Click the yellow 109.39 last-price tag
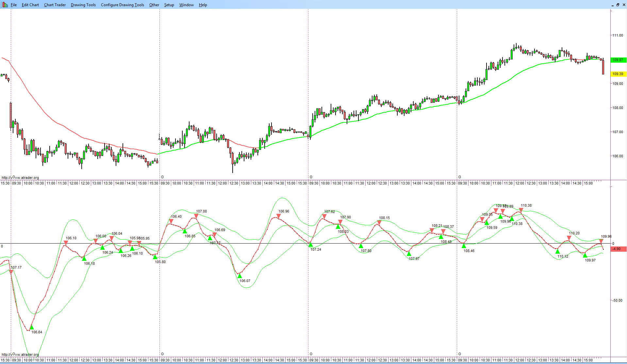The image size is (627, 364). [618, 74]
